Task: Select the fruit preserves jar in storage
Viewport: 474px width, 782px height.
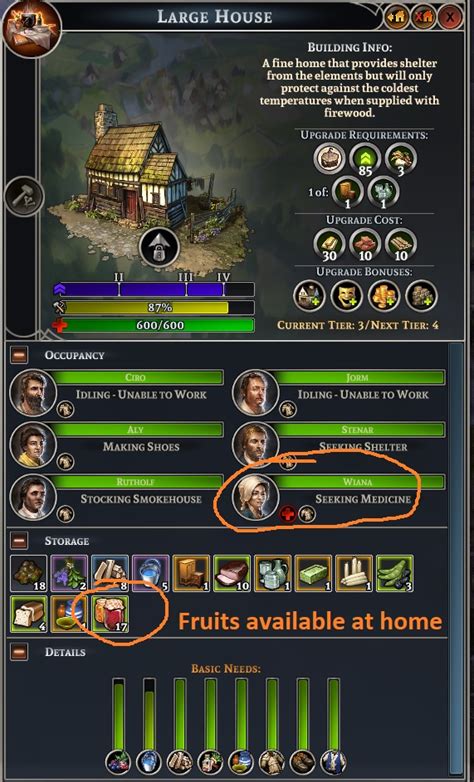Action: tap(110, 614)
